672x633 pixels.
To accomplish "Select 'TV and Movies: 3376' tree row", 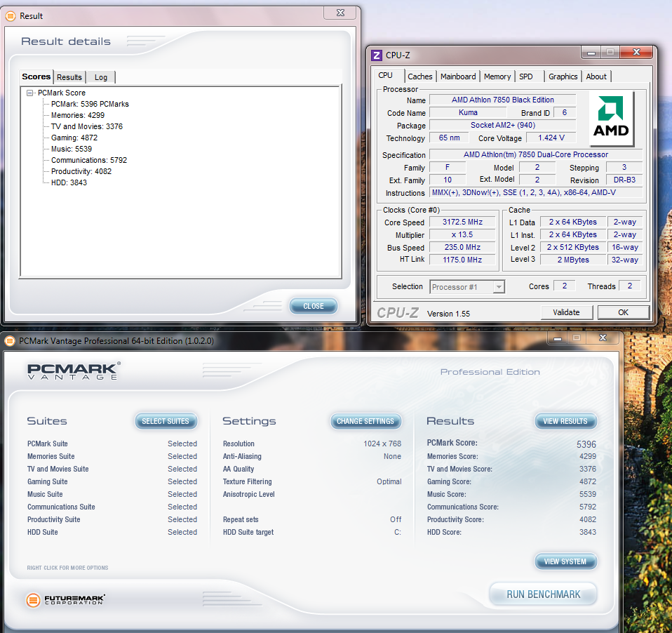I will click(87, 126).
